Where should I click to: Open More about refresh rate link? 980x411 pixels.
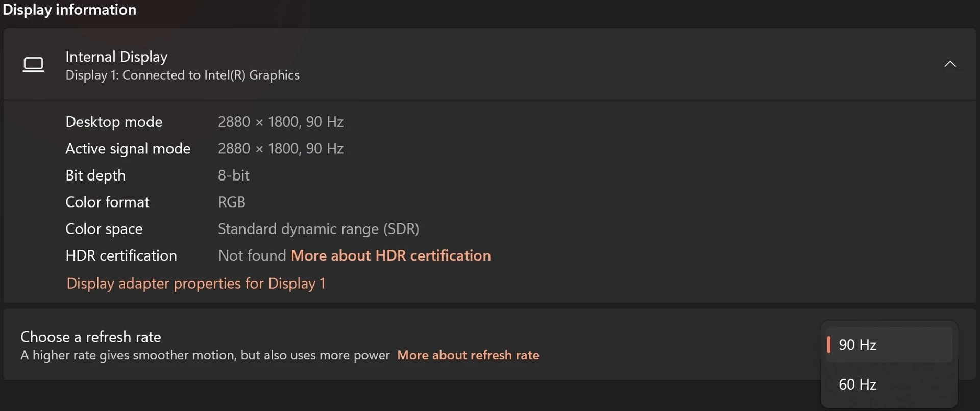[x=468, y=355]
